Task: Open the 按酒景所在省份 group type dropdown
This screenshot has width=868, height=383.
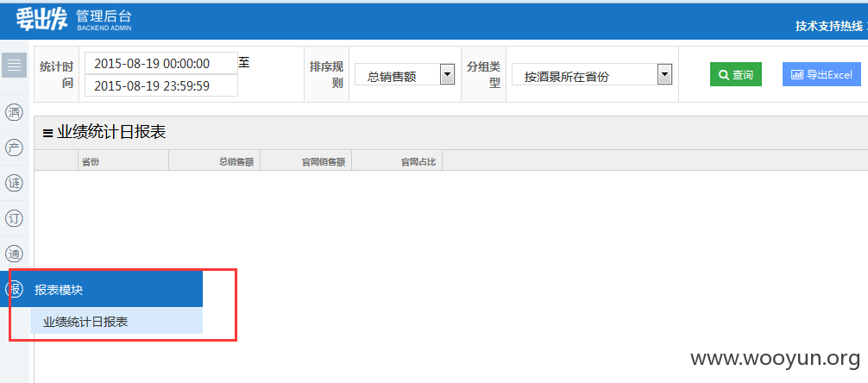Action: pyautogui.click(x=592, y=74)
